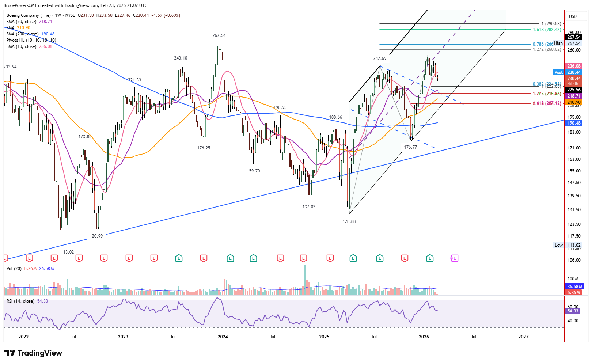
Task: Click the blue Post price label
Action: 559,72
